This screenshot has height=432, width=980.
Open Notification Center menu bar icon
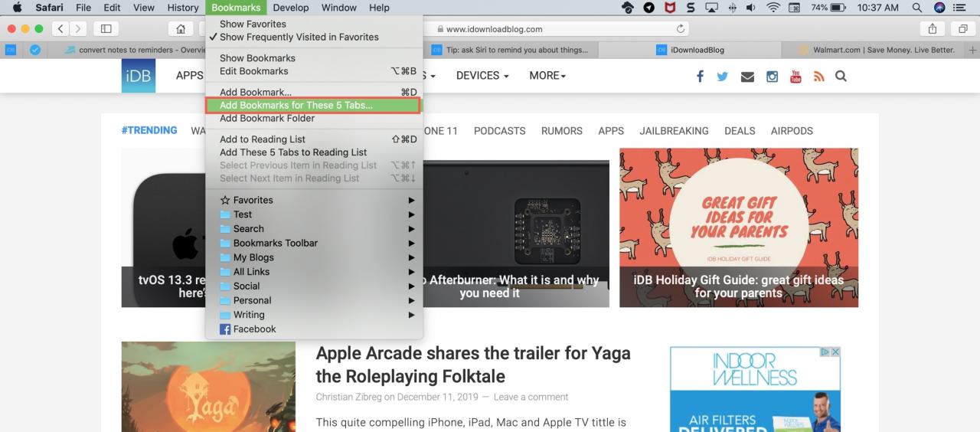tap(961, 8)
